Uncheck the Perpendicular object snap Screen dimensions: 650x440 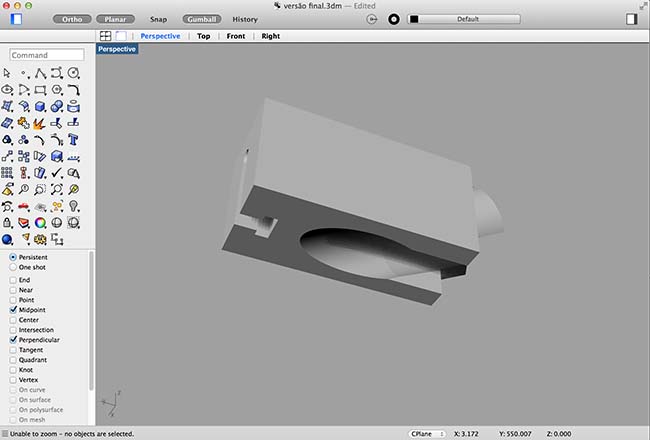13,340
